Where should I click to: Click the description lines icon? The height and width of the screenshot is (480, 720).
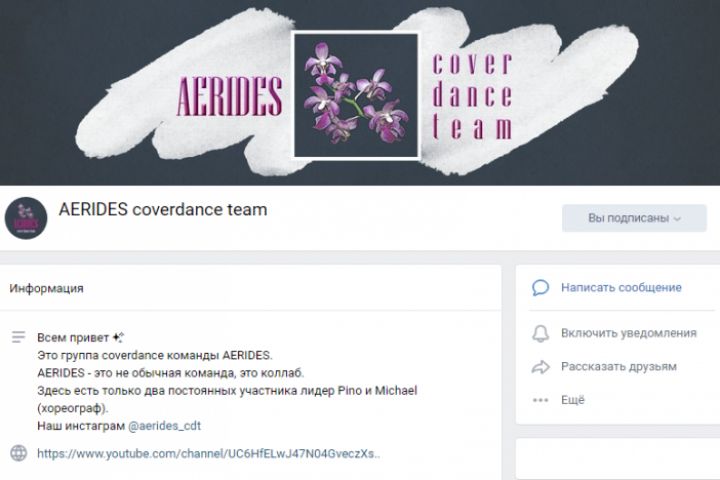coord(18,337)
